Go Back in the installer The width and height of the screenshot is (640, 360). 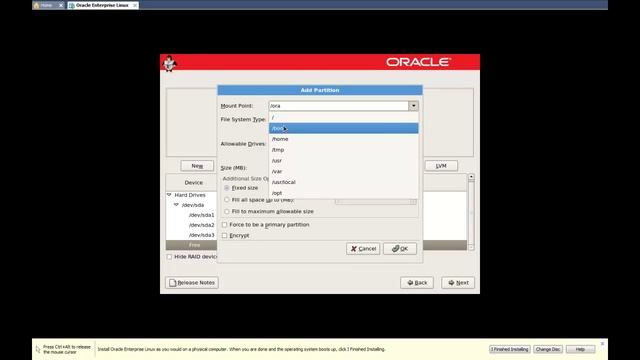417,282
